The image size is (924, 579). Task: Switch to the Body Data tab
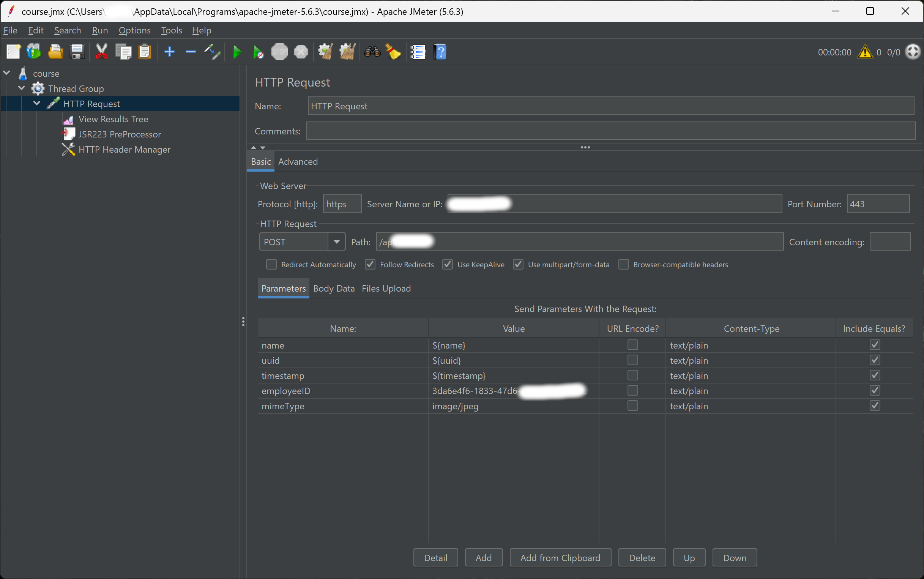point(333,288)
